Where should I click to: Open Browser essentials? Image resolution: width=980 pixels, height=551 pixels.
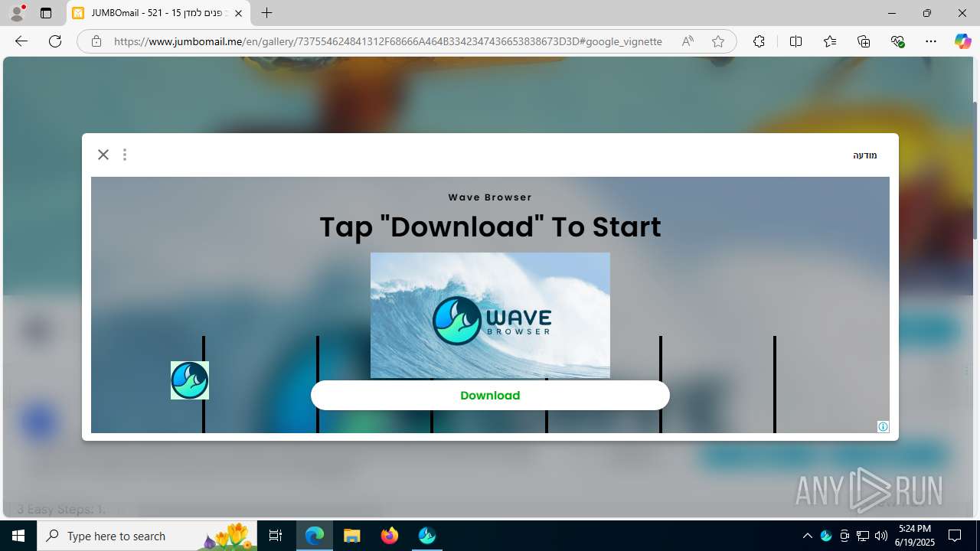click(x=897, y=41)
